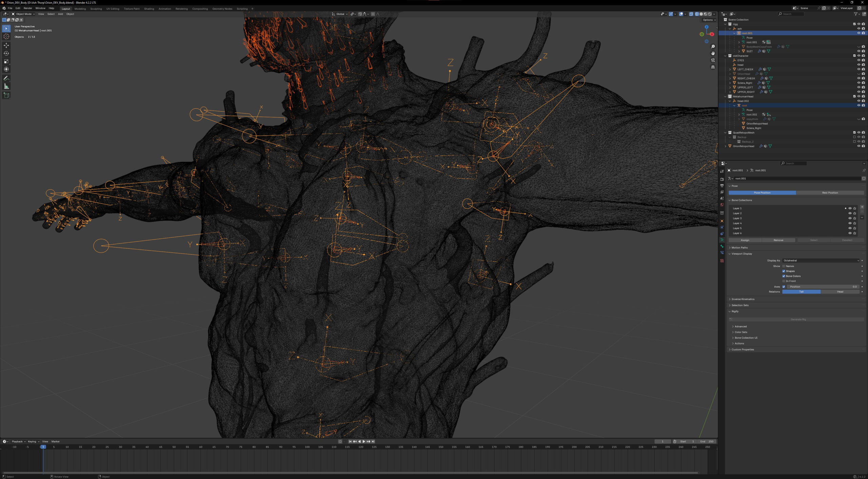Open the Object Mode dropdown

point(23,14)
